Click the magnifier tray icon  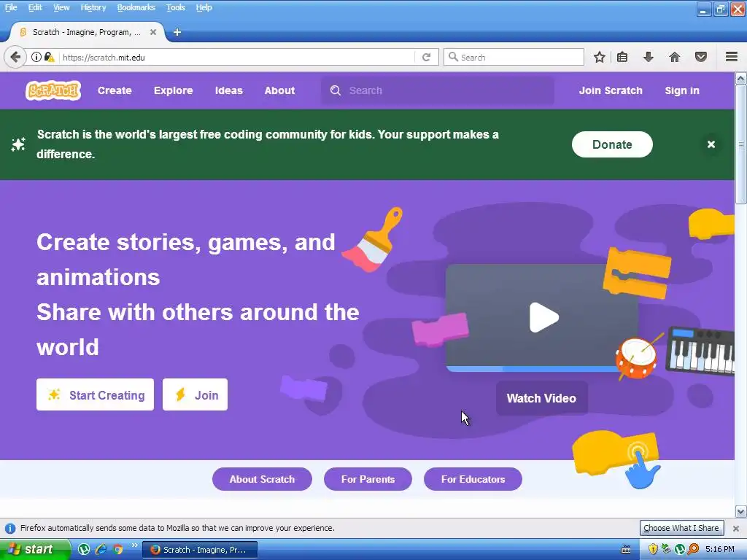[694, 550]
